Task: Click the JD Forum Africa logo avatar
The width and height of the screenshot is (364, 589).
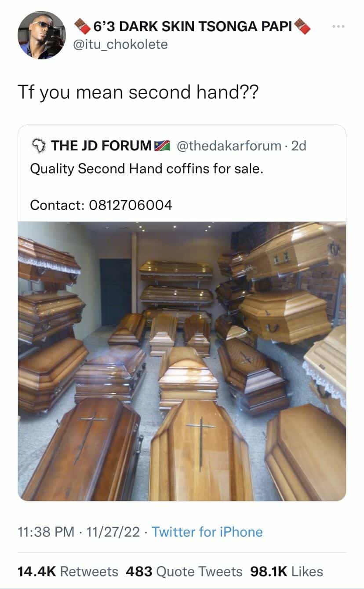Action: [x=38, y=146]
